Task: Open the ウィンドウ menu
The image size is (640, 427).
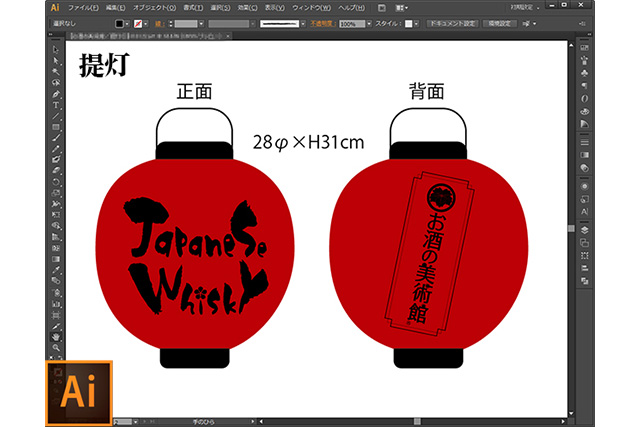Action: pos(311,8)
